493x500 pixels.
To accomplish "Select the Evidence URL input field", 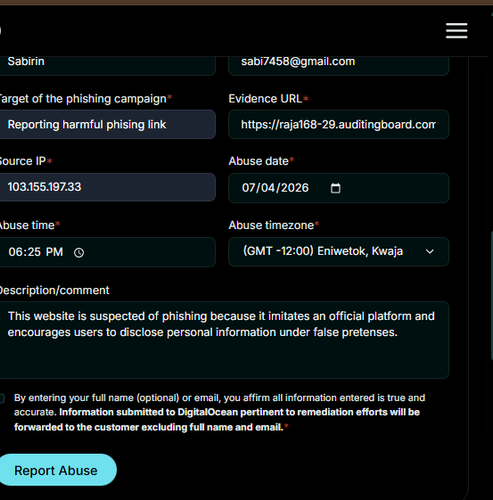I will 338,124.
